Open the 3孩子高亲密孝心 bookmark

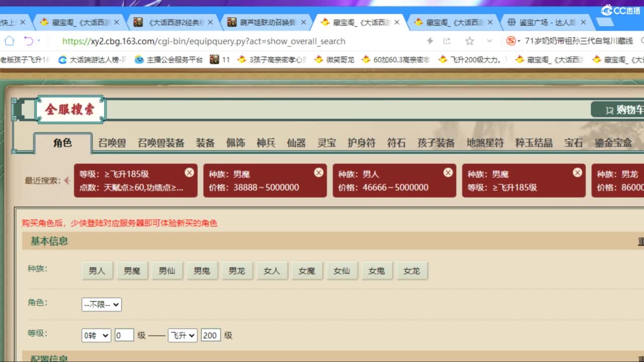tap(272, 59)
